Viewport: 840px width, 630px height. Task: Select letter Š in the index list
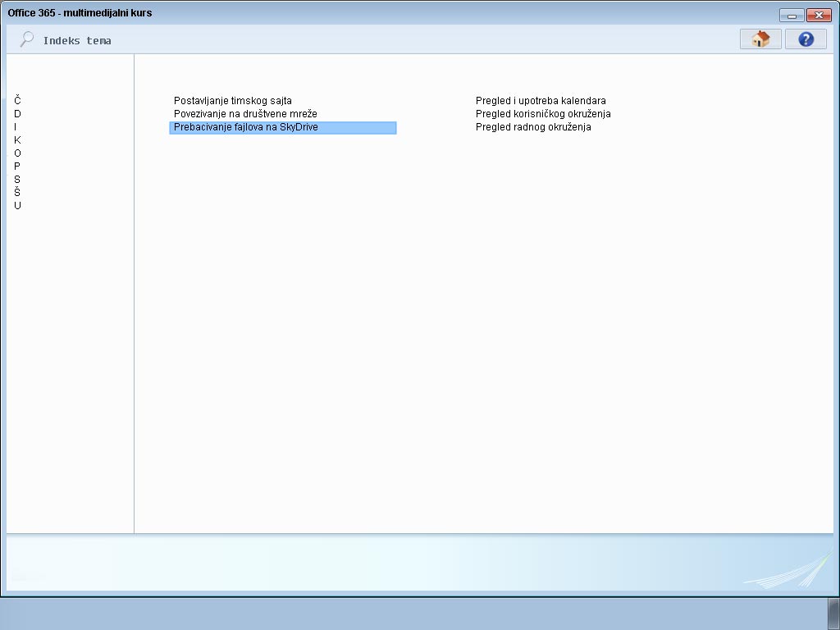(x=17, y=192)
